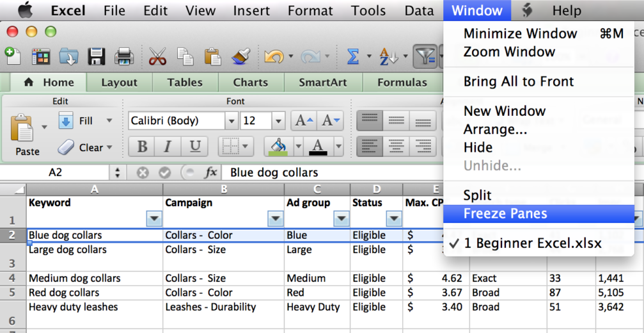This screenshot has width=644, height=333.
Task: Choose Freeze Panes from Window menu
Action: [x=539, y=214]
